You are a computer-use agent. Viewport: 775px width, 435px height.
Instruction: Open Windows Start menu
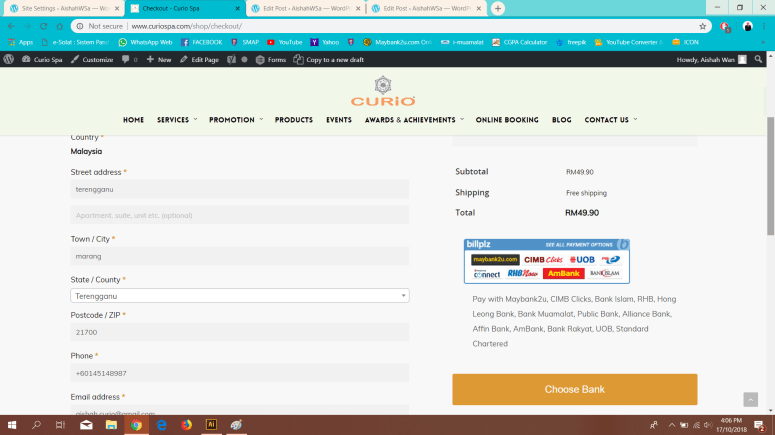click(12, 425)
